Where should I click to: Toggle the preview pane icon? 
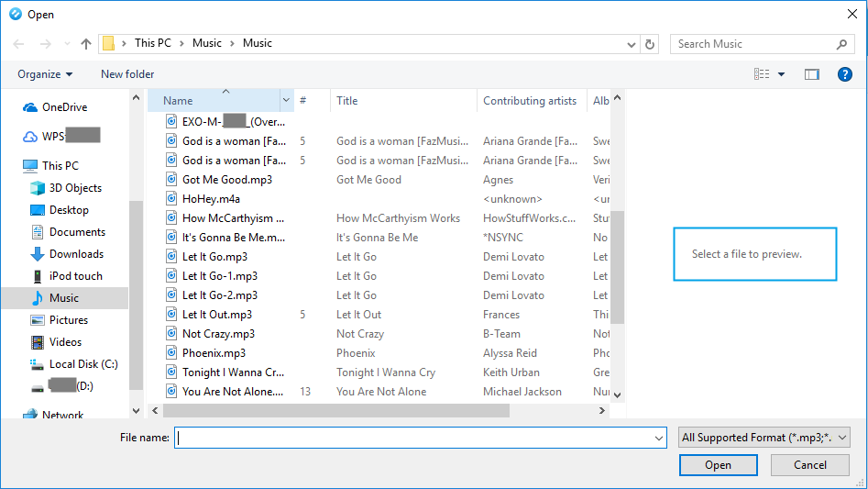(x=811, y=74)
